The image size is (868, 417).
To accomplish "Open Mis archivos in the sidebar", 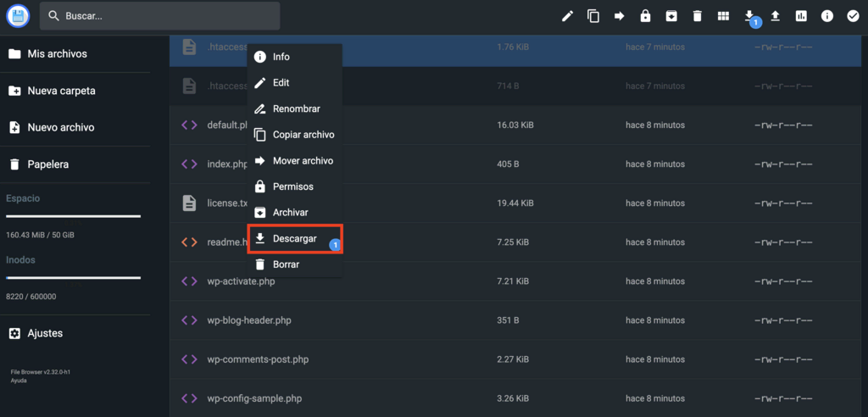I will (57, 54).
